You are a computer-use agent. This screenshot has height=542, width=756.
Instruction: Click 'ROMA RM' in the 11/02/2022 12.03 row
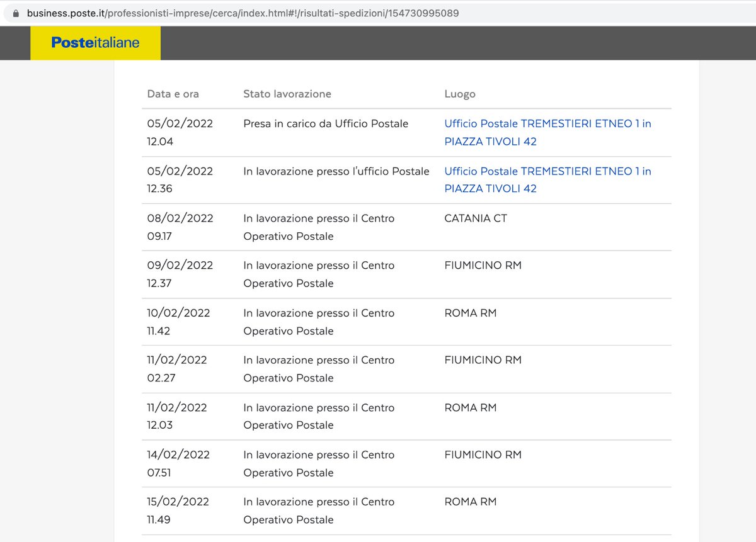(x=471, y=408)
